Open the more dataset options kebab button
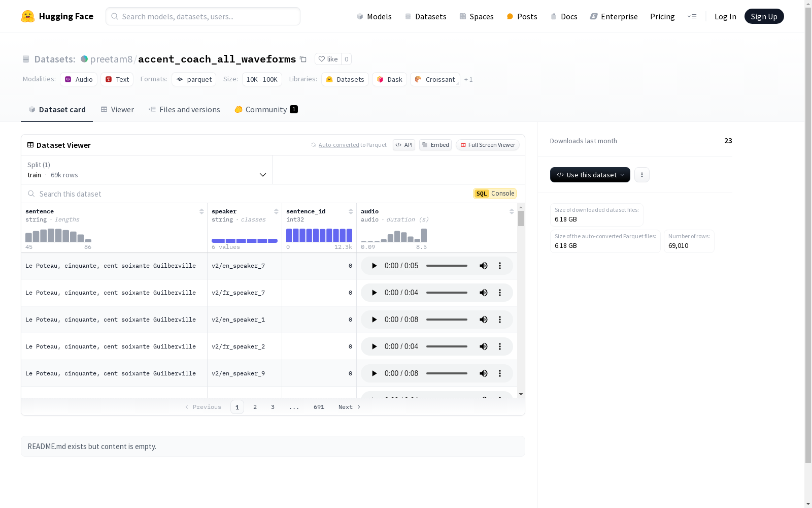 (642, 175)
